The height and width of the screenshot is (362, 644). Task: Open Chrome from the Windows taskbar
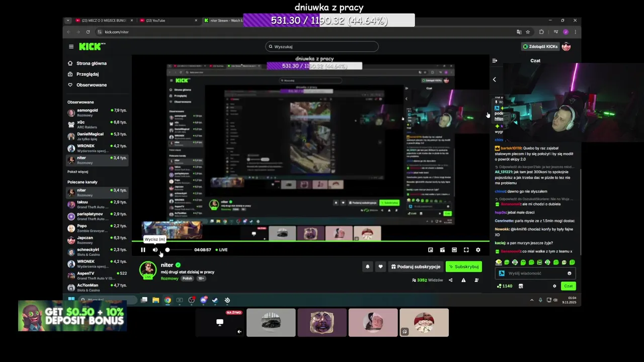(168, 300)
